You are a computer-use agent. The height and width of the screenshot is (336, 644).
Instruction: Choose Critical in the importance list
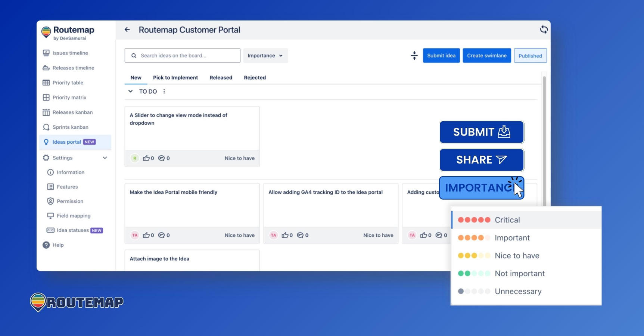526,220
